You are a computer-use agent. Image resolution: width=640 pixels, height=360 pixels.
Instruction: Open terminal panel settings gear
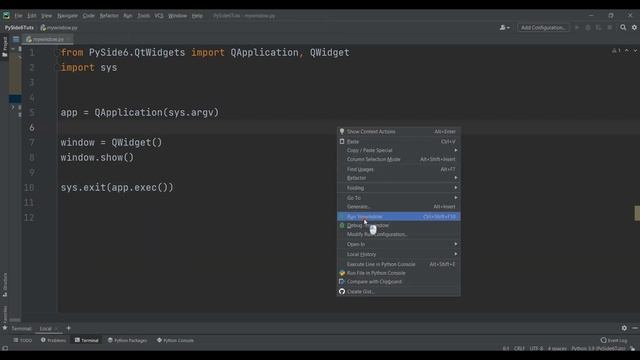pos(624,328)
